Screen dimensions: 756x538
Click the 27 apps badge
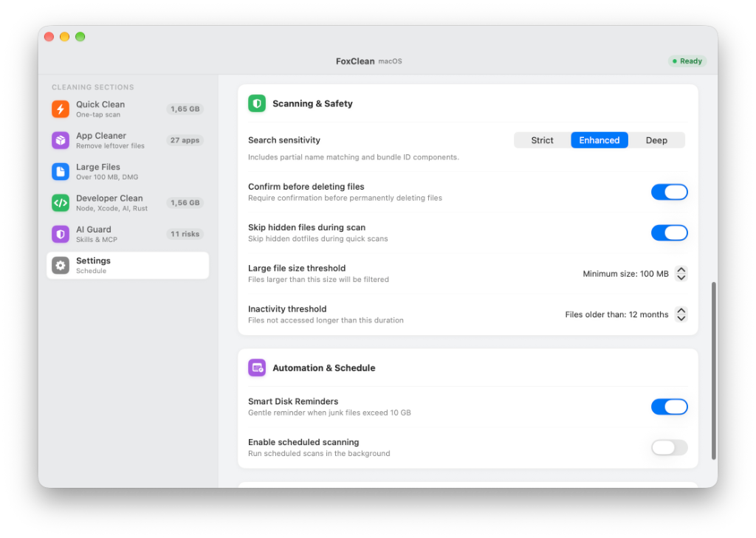tap(185, 140)
